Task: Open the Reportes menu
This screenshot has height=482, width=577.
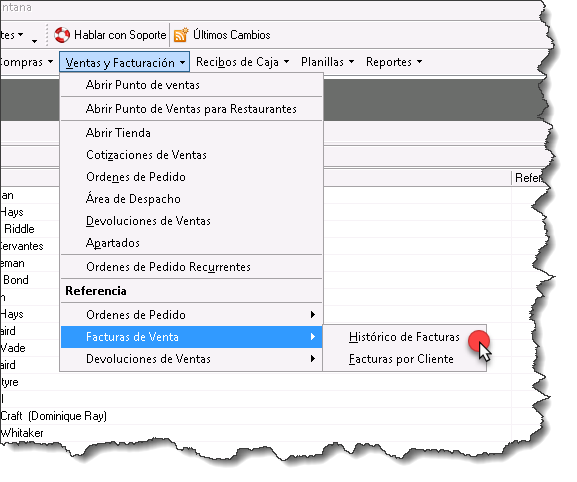Action: point(394,62)
